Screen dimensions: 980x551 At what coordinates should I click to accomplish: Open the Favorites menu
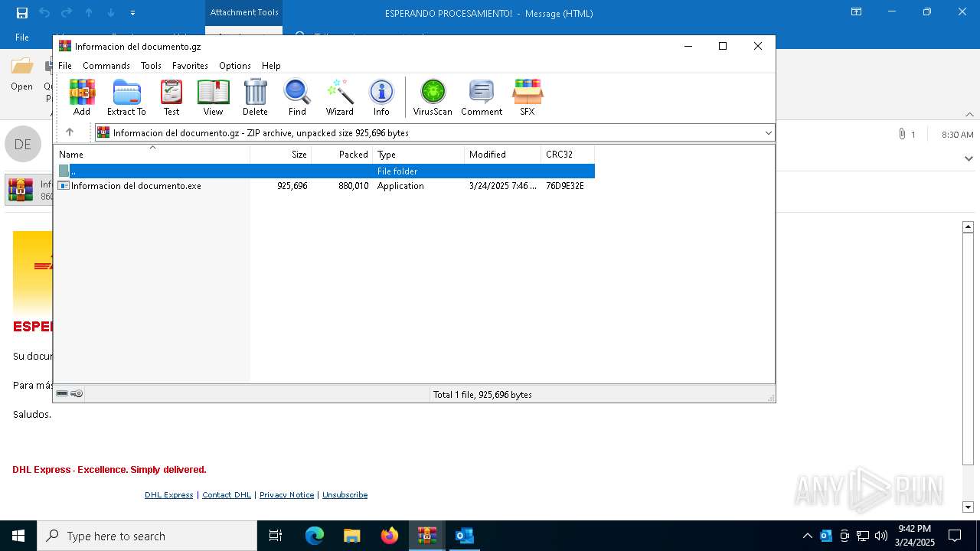coord(190,66)
